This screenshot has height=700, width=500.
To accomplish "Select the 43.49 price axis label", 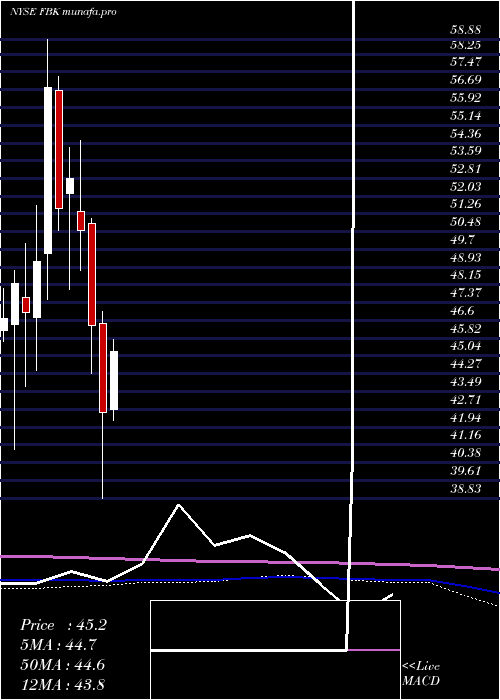I will (x=466, y=382).
